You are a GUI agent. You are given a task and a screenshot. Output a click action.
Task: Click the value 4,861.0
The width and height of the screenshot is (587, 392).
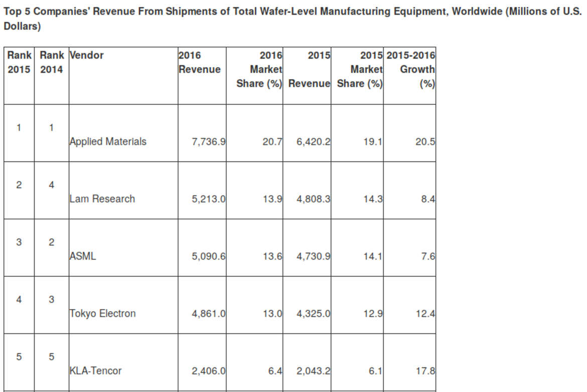point(209,313)
